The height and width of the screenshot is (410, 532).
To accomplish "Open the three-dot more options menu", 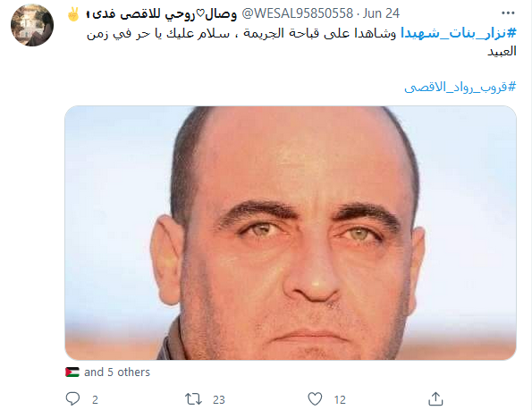I will [508, 13].
